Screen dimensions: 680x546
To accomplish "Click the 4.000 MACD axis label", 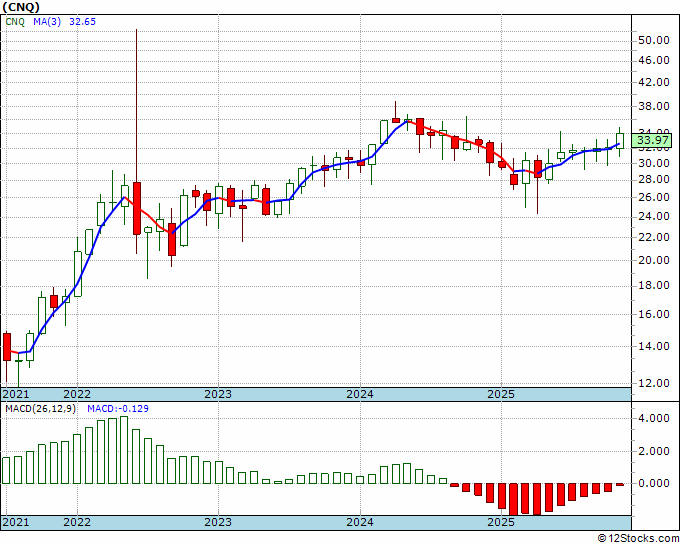I will click(x=654, y=418).
